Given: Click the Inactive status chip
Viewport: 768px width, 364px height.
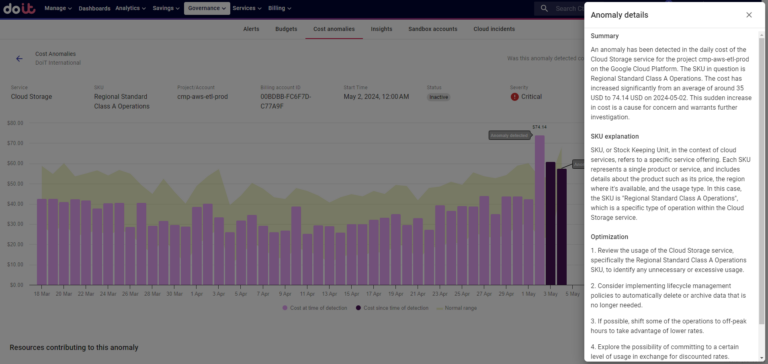Looking at the screenshot, I should pos(438,97).
